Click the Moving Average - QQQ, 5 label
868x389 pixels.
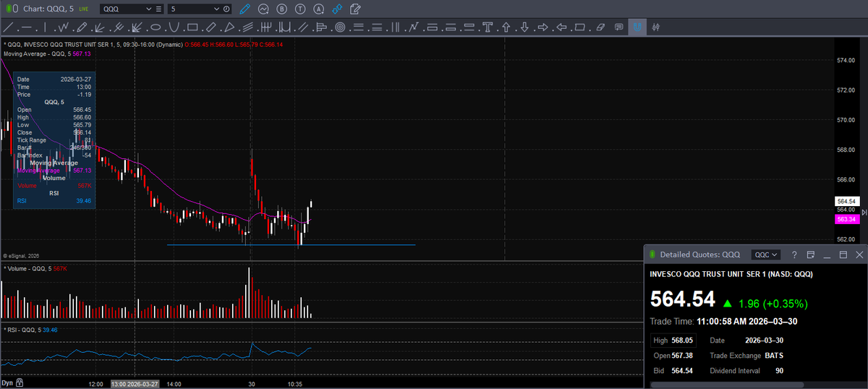click(36, 54)
